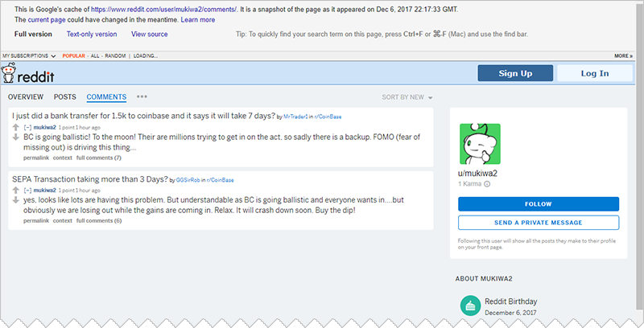Expand the My Subscriptions dropdown
644x328 pixels.
pyautogui.click(x=29, y=56)
